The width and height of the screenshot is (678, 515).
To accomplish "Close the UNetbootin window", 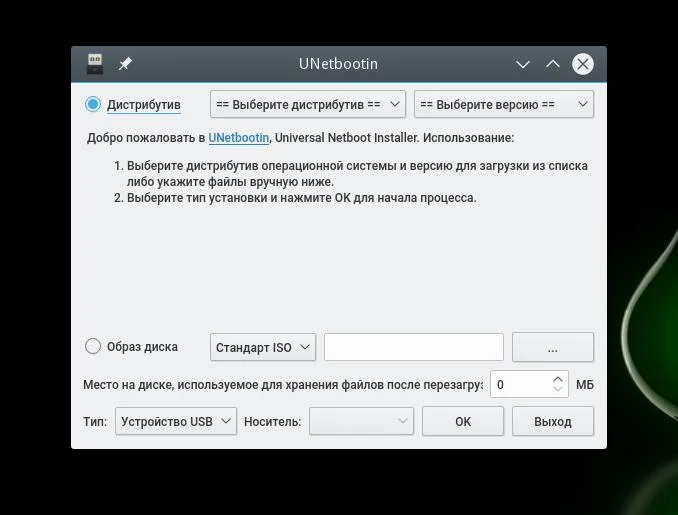I will click(582, 64).
